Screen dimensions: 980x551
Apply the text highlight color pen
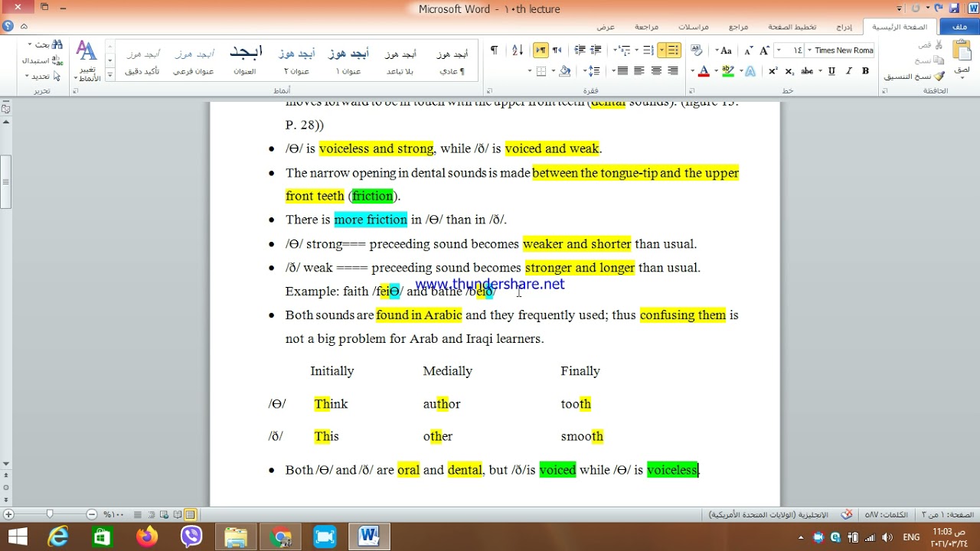point(728,71)
